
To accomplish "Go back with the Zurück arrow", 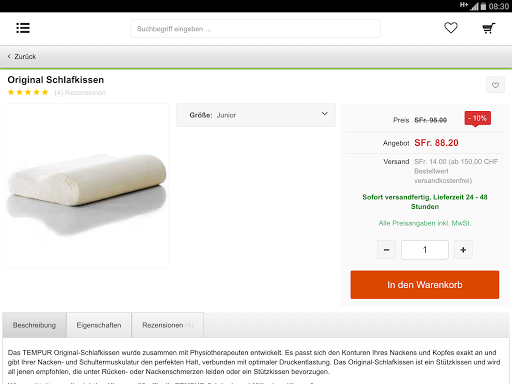I will pyautogui.click(x=22, y=57).
